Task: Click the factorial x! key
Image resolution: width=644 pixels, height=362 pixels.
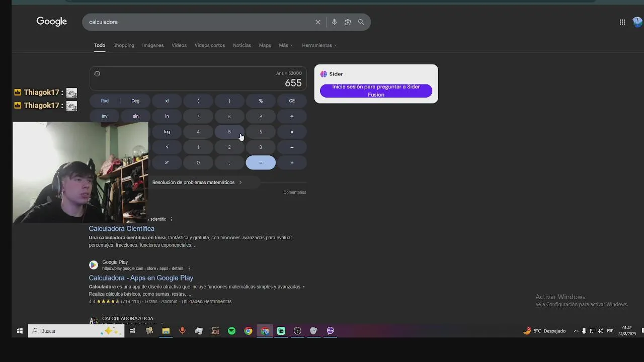Action: pos(167,101)
